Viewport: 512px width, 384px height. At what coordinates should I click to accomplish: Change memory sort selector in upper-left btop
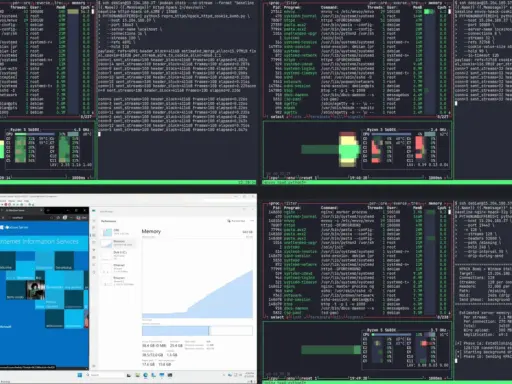pyautogui.click(x=78, y=3)
